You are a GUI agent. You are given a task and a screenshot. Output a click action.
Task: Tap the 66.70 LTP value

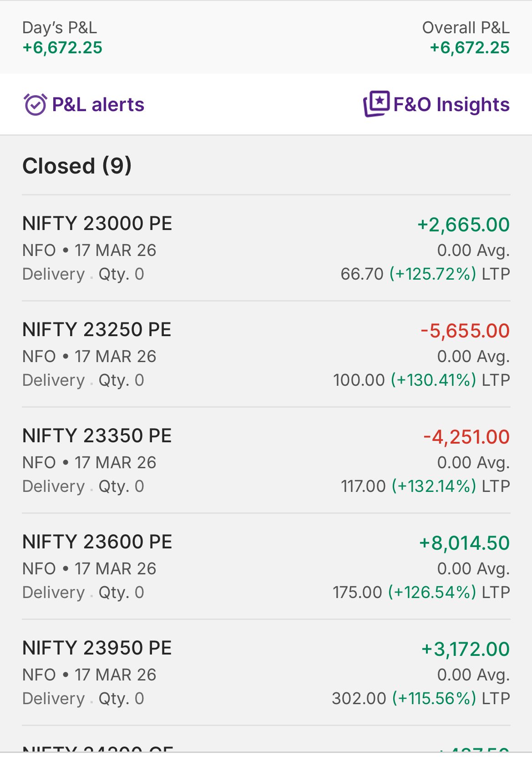point(362,274)
